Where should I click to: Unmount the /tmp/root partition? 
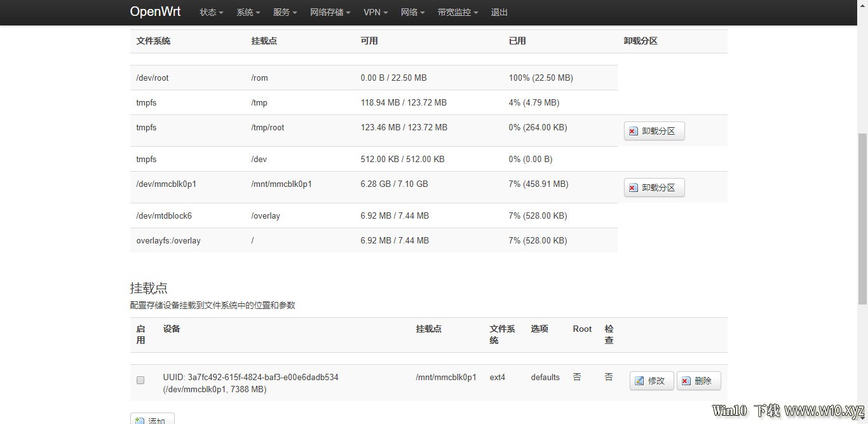(654, 131)
